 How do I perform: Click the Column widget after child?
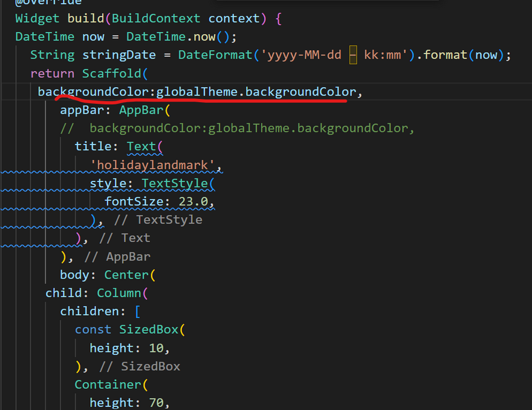tap(118, 293)
